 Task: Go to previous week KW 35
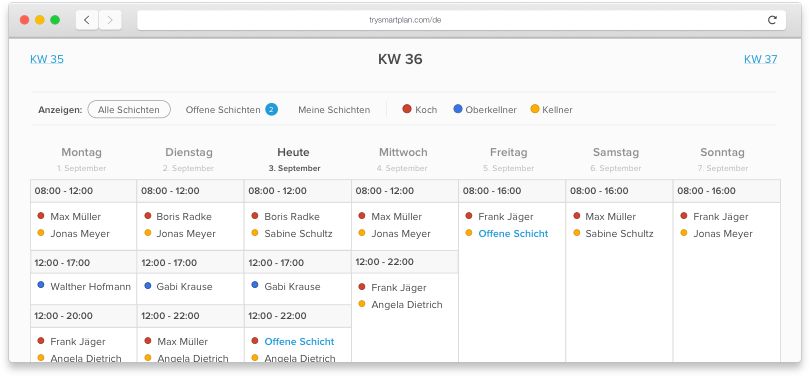pos(46,59)
